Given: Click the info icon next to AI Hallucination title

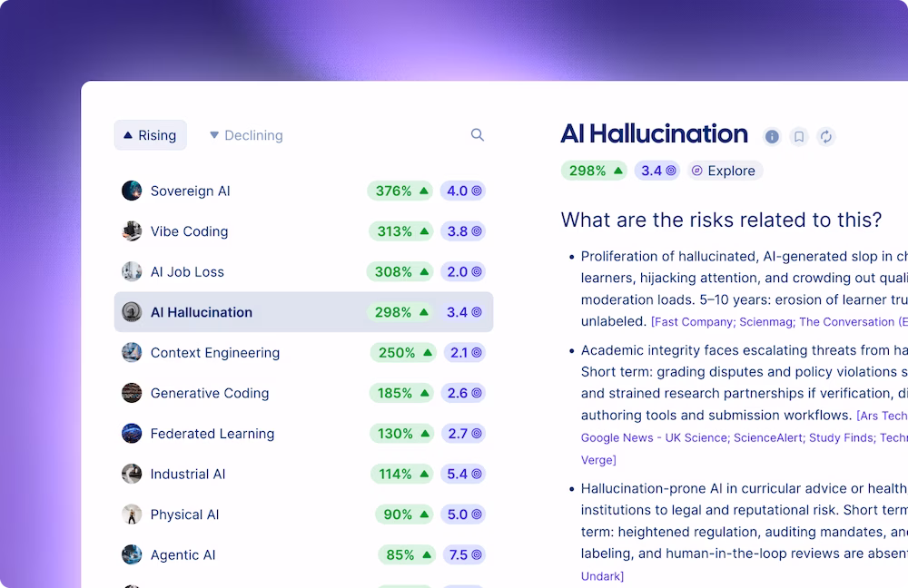Looking at the screenshot, I should pyautogui.click(x=772, y=137).
